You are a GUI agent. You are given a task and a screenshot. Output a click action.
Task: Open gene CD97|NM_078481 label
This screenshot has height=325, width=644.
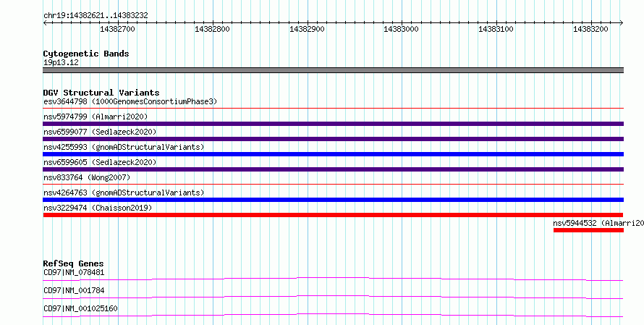(74, 272)
